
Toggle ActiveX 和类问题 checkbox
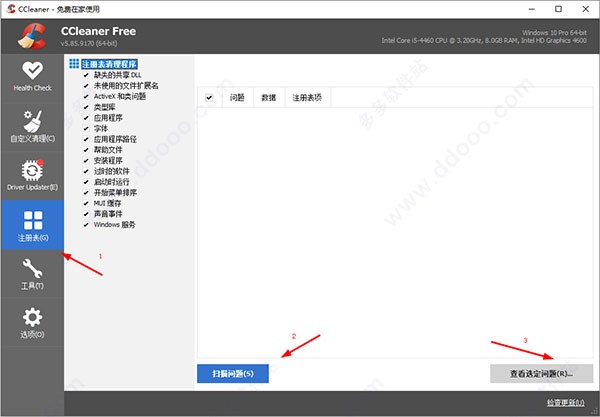86,96
